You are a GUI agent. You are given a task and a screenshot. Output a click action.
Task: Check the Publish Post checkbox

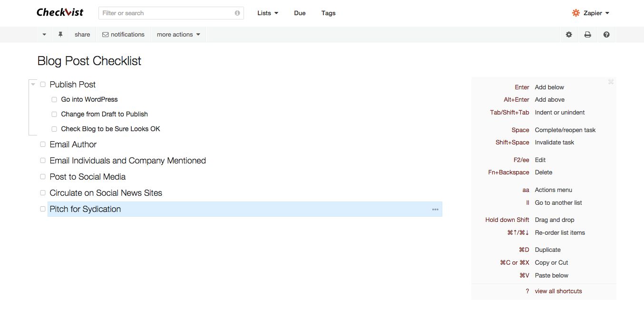coord(43,85)
